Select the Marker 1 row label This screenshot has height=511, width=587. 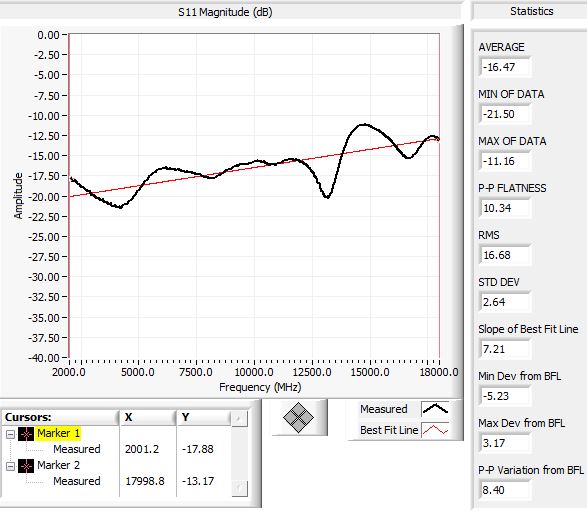[x=58, y=434]
